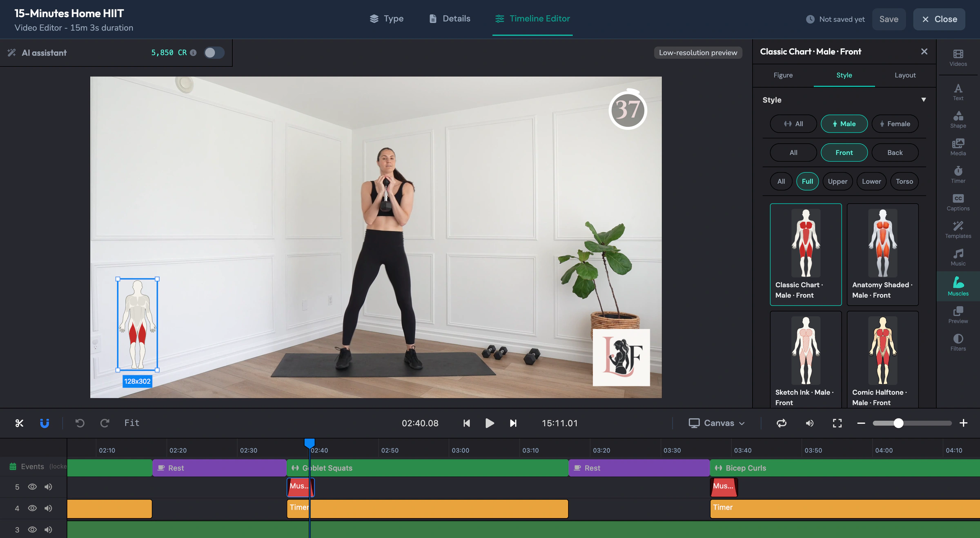Toggle visibility of track 3
980x538 pixels.
coord(32,529)
